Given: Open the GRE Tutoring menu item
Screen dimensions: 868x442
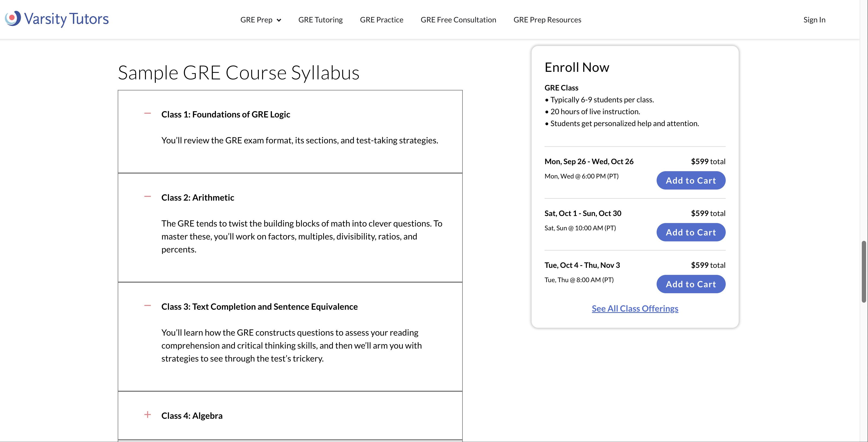Looking at the screenshot, I should tap(320, 20).
